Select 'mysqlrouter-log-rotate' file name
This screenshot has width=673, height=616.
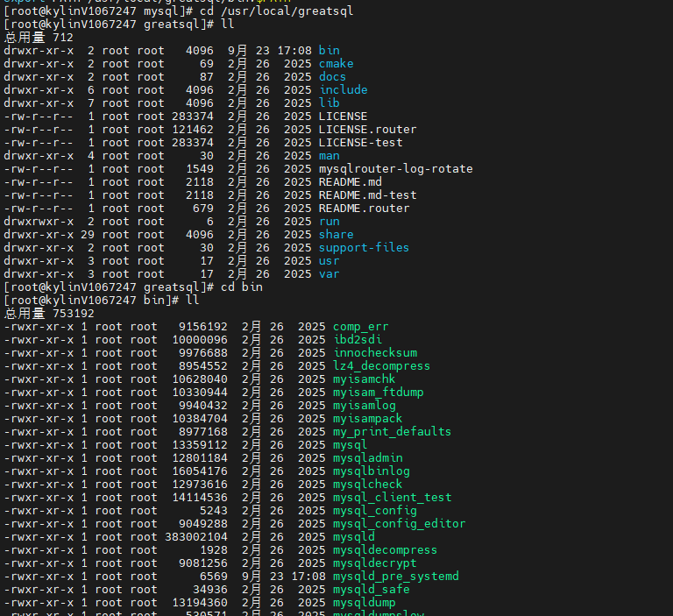tap(396, 169)
